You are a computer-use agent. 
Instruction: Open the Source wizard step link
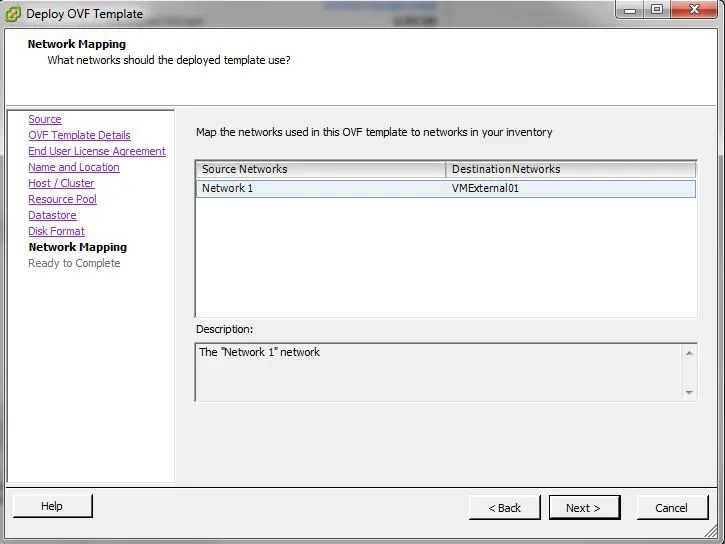[45, 119]
